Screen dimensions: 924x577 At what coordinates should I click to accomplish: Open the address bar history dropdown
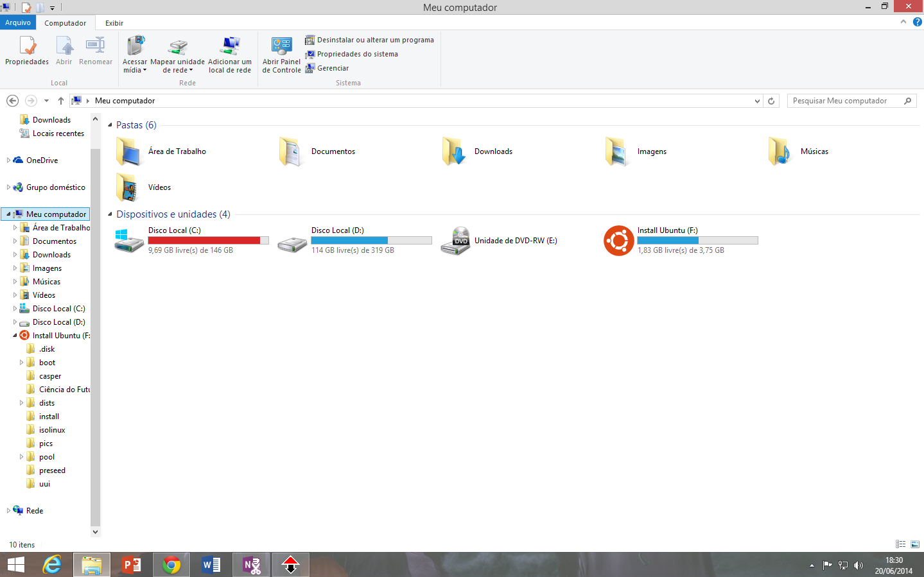tap(757, 101)
